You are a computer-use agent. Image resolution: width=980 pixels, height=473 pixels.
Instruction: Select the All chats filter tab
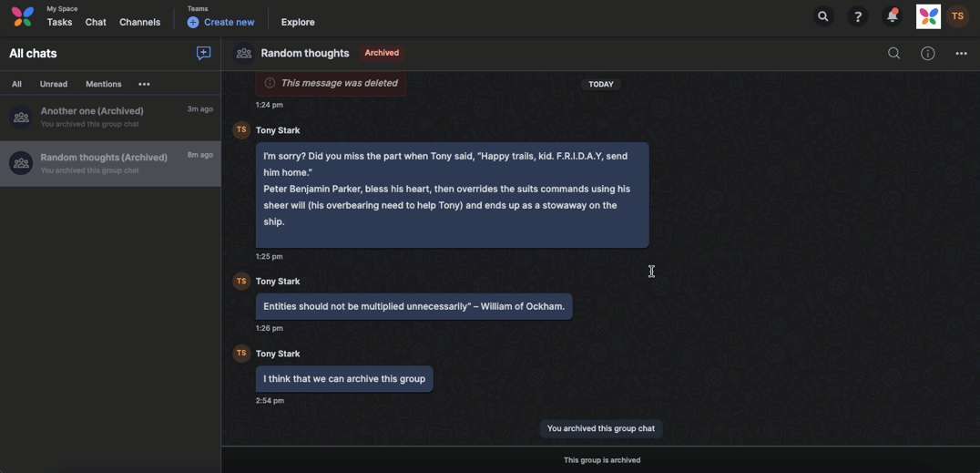tap(17, 84)
